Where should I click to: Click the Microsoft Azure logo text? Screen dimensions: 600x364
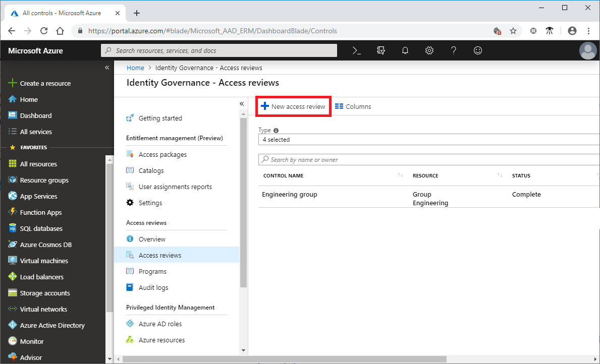(x=35, y=50)
